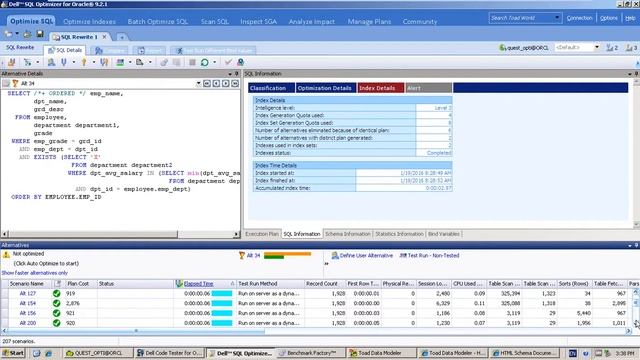Viewport: 640px width, 360px height.
Task: Expand the dropdown arrow beside Open folder icon
Action: coord(17,34)
